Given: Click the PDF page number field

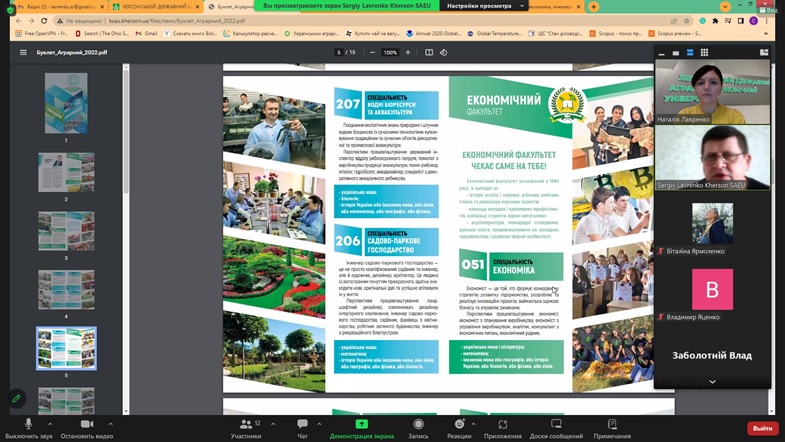Looking at the screenshot, I should coord(339,52).
